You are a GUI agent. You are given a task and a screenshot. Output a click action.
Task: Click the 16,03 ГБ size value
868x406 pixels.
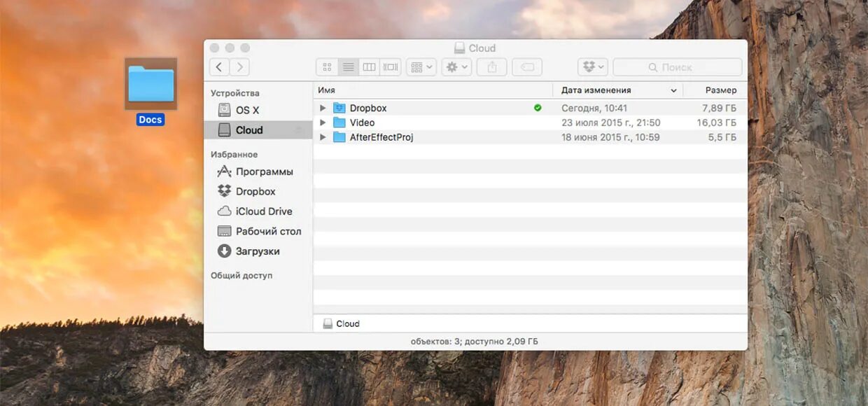tap(717, 122)
